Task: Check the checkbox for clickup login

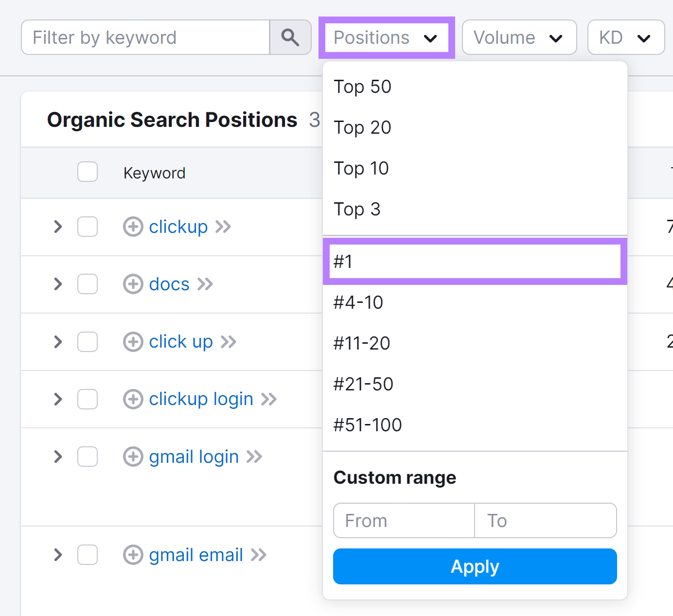Action: 87,399
